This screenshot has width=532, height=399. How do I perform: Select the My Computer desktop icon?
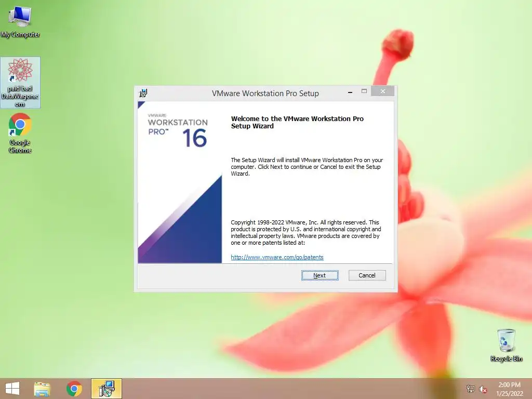20,21
